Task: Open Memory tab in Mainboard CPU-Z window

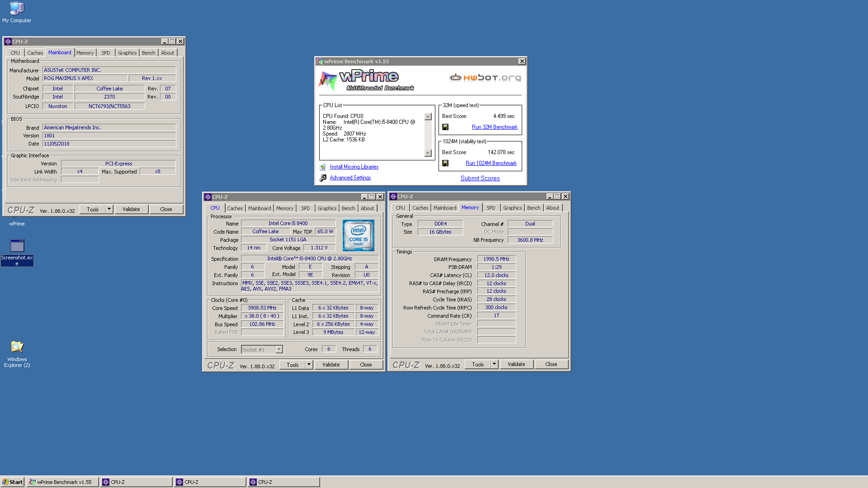Action: 85,53
